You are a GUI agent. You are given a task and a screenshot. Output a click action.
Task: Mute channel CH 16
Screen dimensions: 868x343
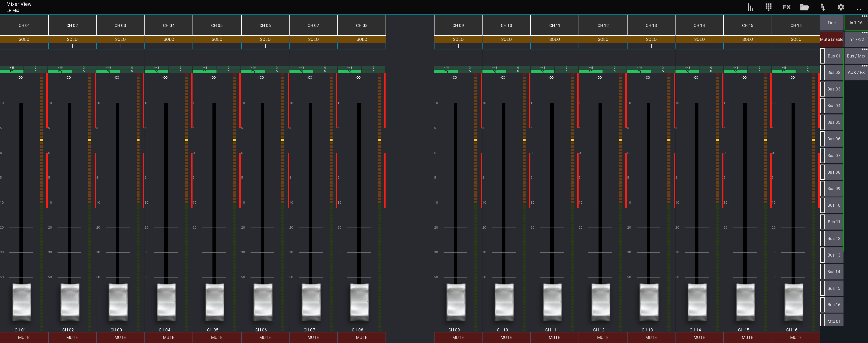click(x=796, y=337)
